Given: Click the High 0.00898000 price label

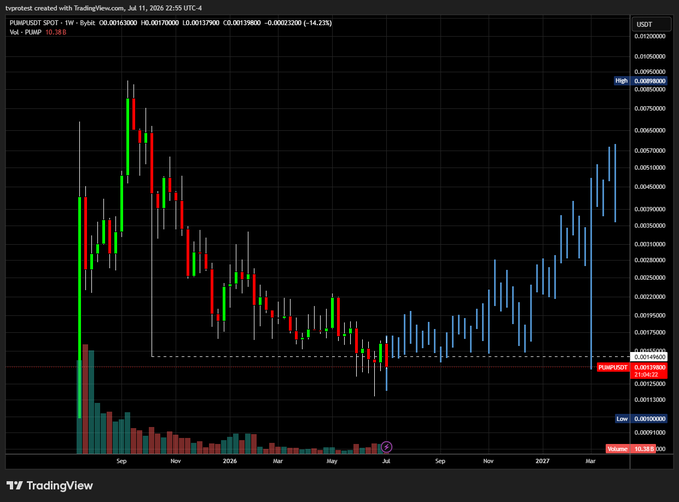Looking at the screenshot, I should coord(640,81).
